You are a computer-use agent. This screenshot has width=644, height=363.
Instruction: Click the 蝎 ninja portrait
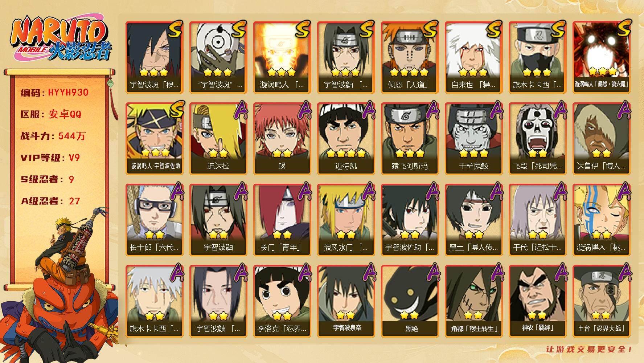pos(282,139)
